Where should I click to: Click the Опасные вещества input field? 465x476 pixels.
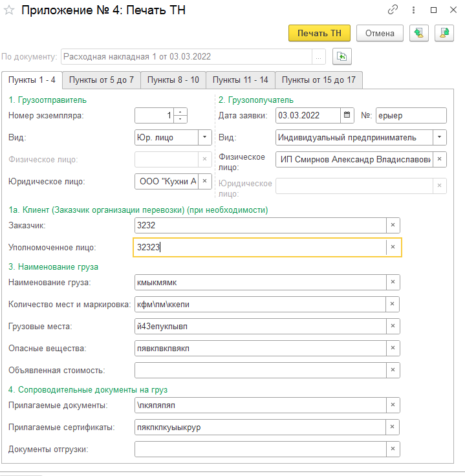(261, 348)
